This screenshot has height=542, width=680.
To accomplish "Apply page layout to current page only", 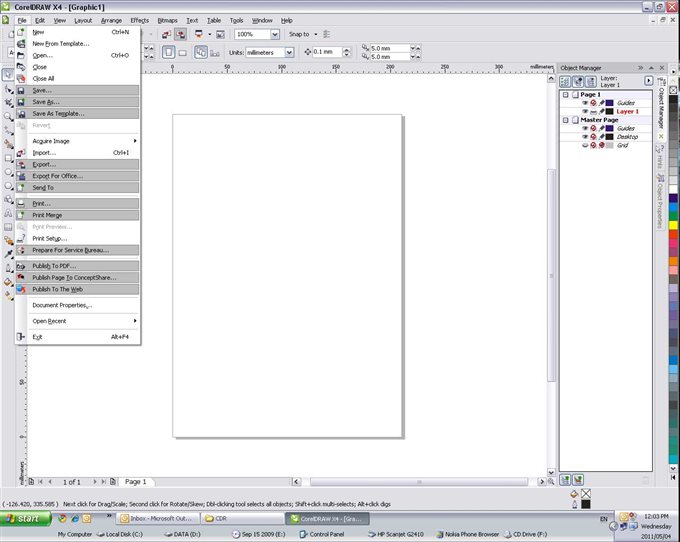I will 215,53.
